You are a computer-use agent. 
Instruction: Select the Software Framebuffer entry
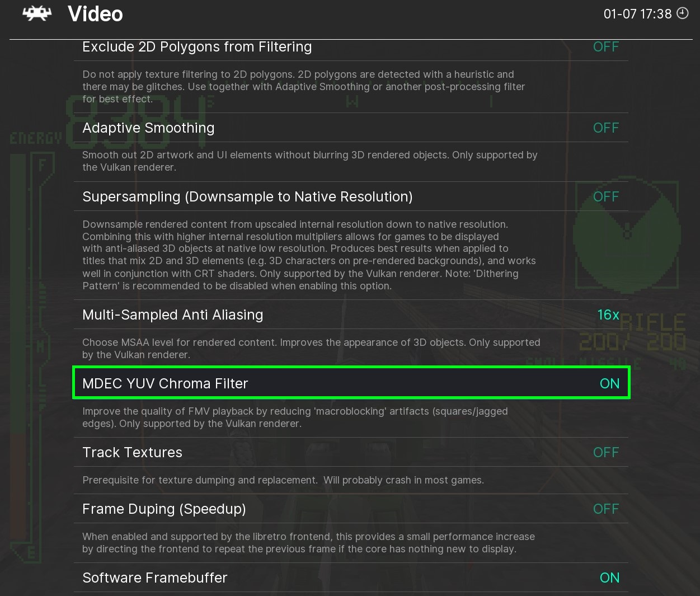click(x=154, y=578)
